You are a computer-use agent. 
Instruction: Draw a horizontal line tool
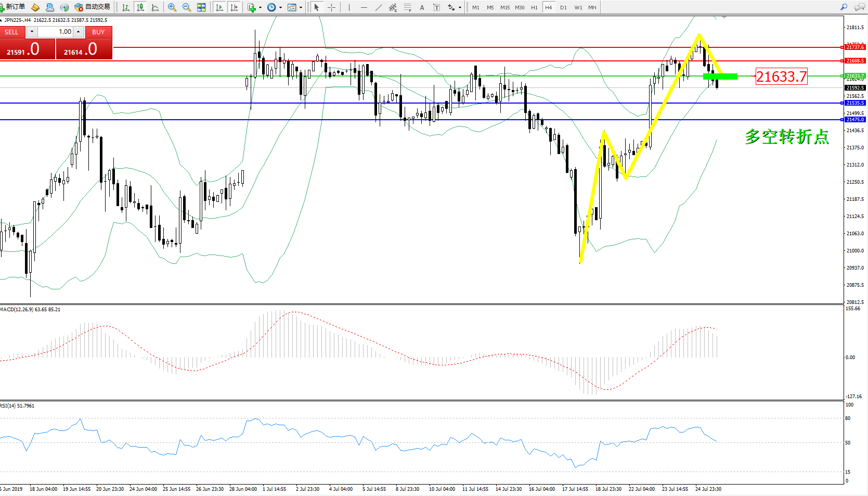(x=364, y=7)
